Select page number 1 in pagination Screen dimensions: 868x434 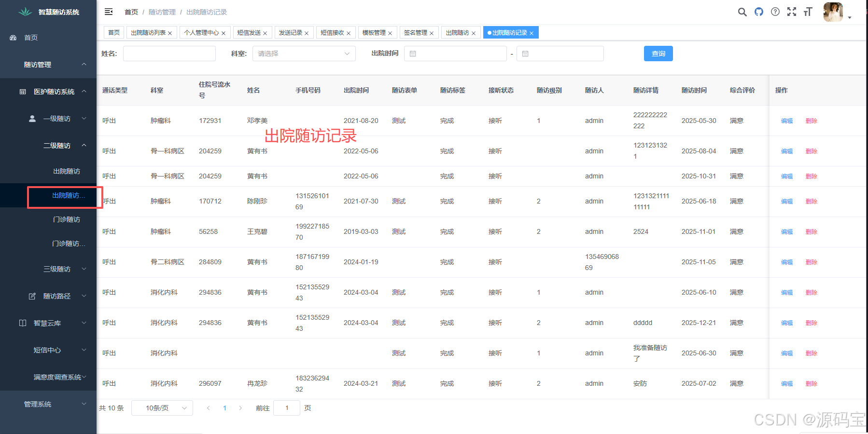tap(224, 408)
